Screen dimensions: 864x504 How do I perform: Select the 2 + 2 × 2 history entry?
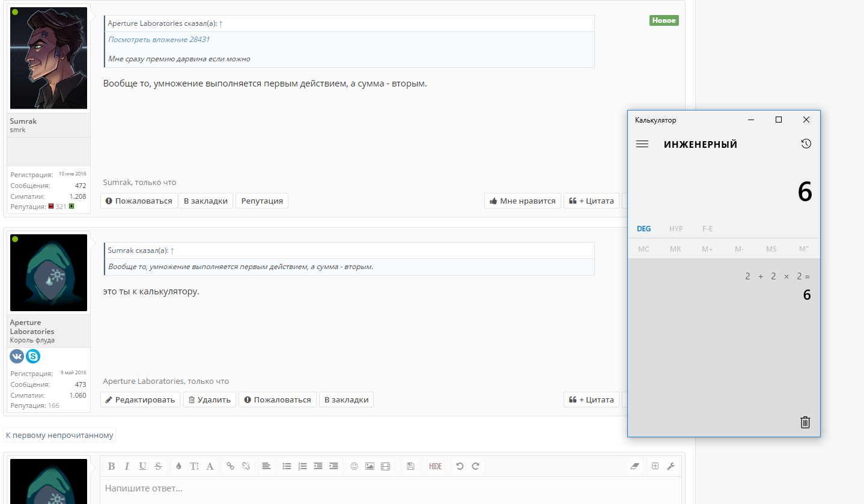coord(724,286)
